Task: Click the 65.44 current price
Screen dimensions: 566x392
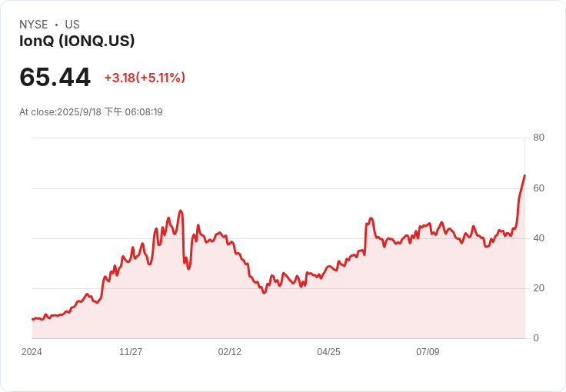Action: tap(55, 78)
